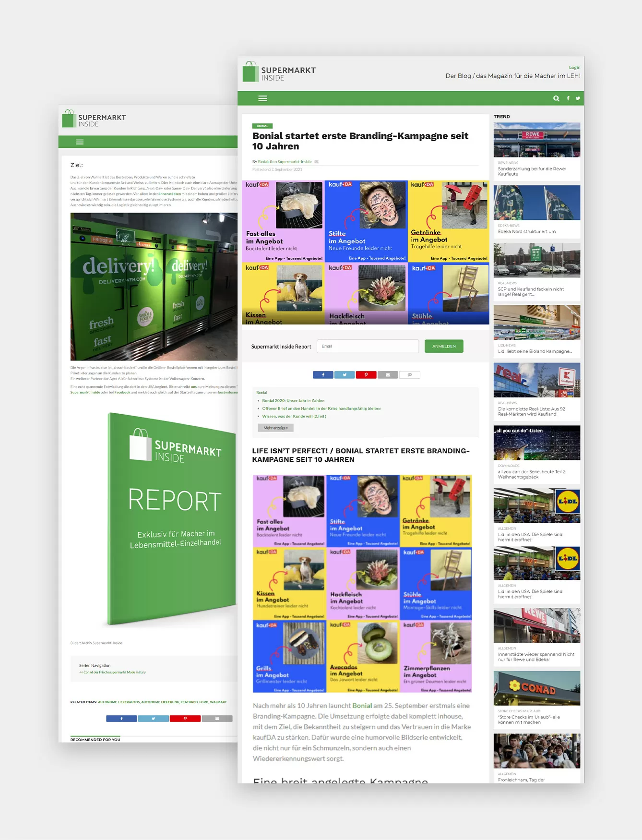Open 'Offener Brief an den Handel' link
The width and height of the screenshot is (642, 840).
(x=321, y=408)
